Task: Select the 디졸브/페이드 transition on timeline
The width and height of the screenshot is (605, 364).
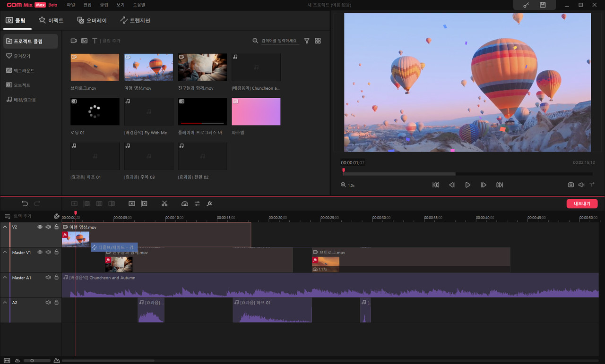Action: pos(114,247)
